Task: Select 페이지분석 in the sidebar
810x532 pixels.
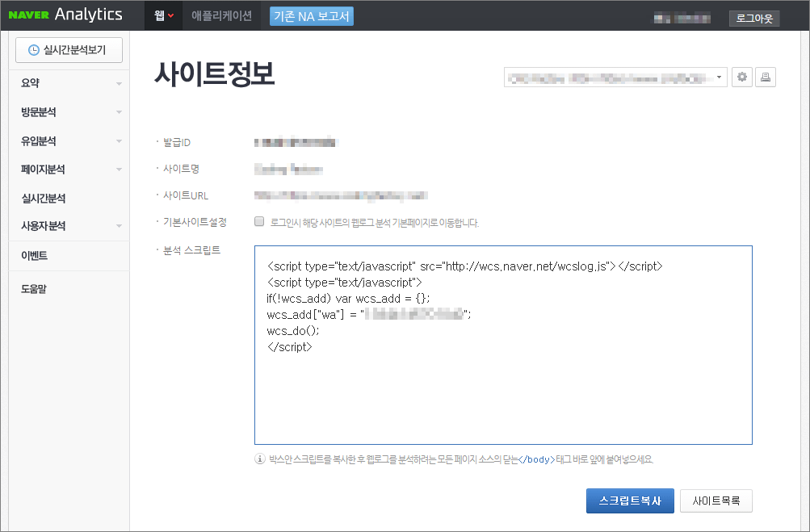Action: [43, 170]
